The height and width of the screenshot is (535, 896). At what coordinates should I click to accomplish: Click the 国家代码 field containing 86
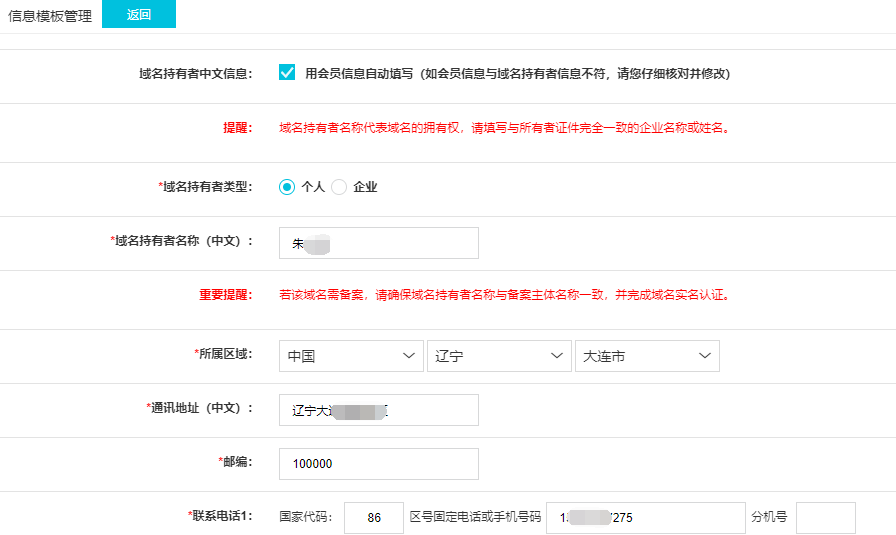point(373,518)
